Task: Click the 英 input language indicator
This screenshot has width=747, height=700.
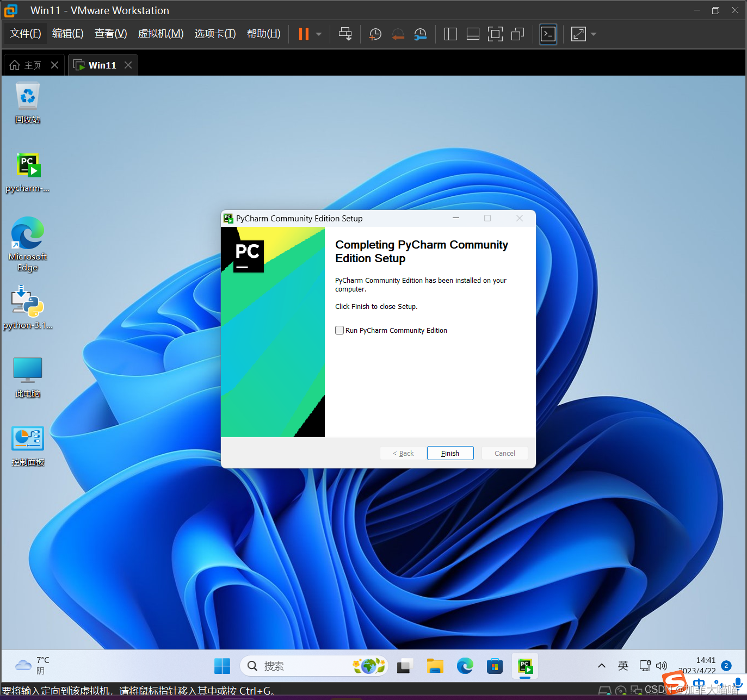Action: (x=623, y=666)
